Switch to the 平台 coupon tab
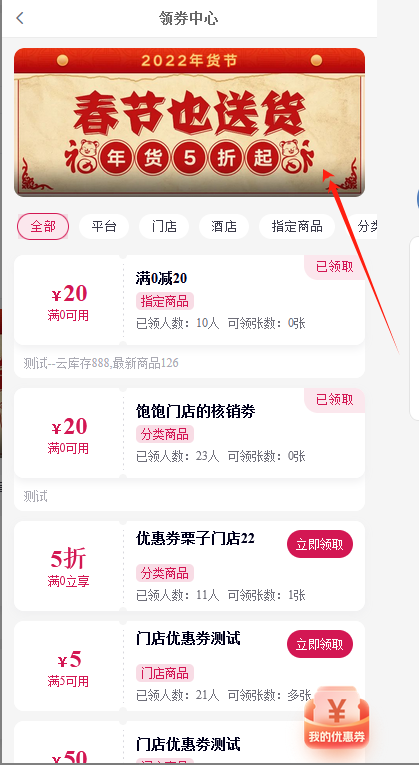Image resolution: width=419 pixels, height=765 pixels. click(x=104, y=227)
